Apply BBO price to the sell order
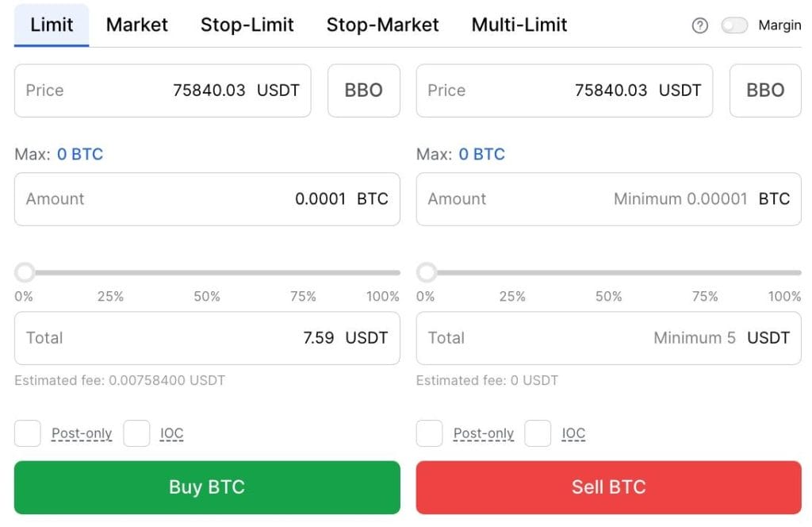This screenshot has height=527, width=812. pos(764,90)
